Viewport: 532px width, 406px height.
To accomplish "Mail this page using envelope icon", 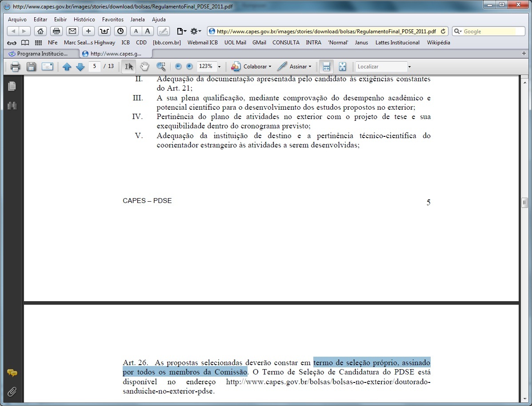I will click(72, 31).
